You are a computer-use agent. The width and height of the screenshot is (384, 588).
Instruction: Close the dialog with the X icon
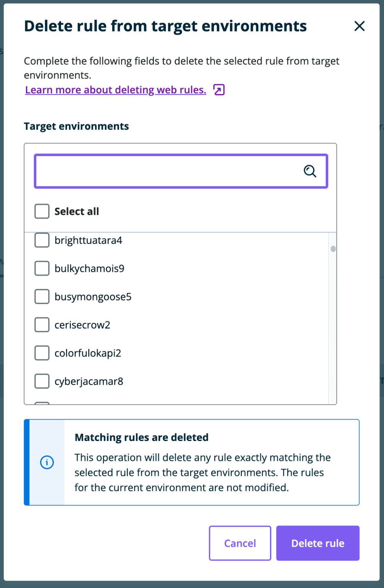[x=359, y=26]
